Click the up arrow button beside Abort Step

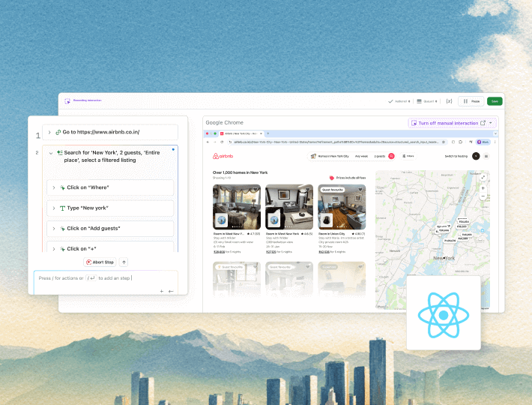click(124, 262)
